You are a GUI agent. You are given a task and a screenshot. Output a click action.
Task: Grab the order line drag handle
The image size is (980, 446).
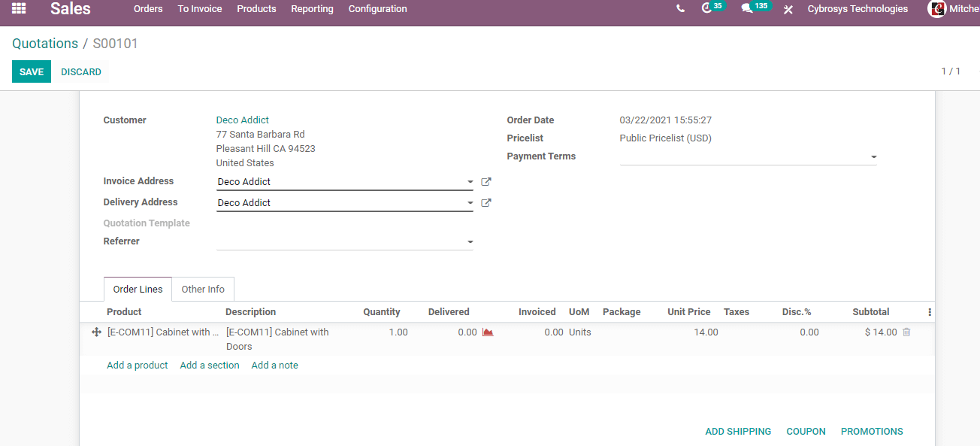(96, 332)
